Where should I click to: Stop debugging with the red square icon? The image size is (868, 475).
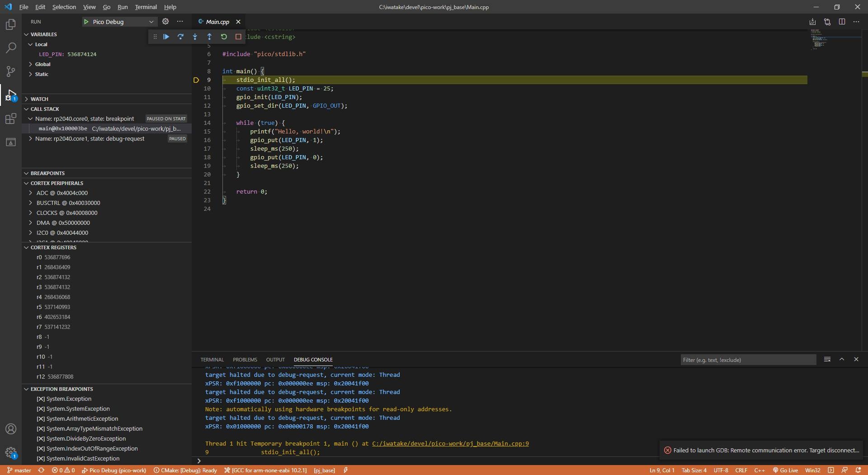point(238,37)
